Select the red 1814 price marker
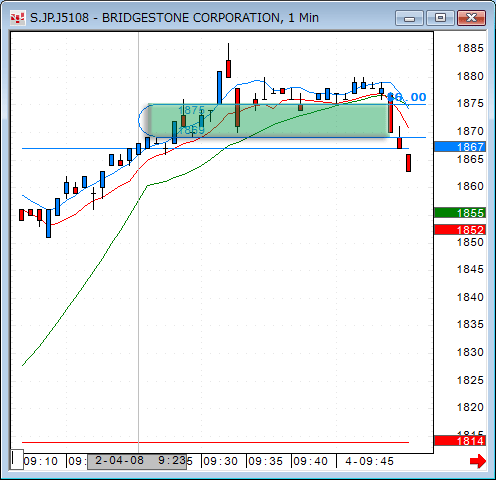Image resolution: width=496 pixels, height=480 pixels. pos(460,441)
